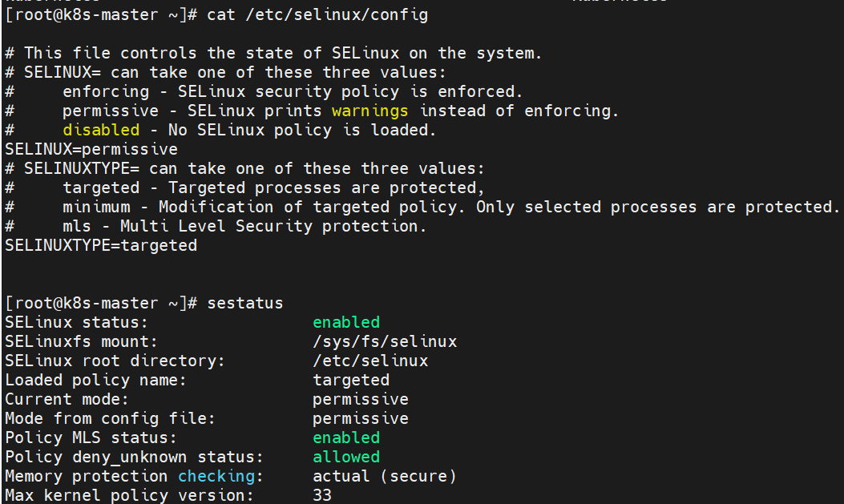Click the max kernel policy version '33'

[x=322, y=495]
